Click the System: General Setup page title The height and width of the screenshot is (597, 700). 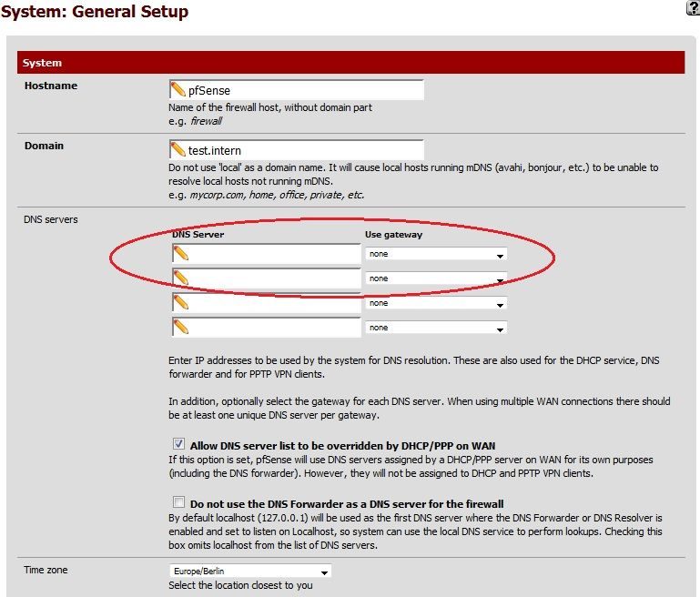pyautogui.click(x=95, y=11)
